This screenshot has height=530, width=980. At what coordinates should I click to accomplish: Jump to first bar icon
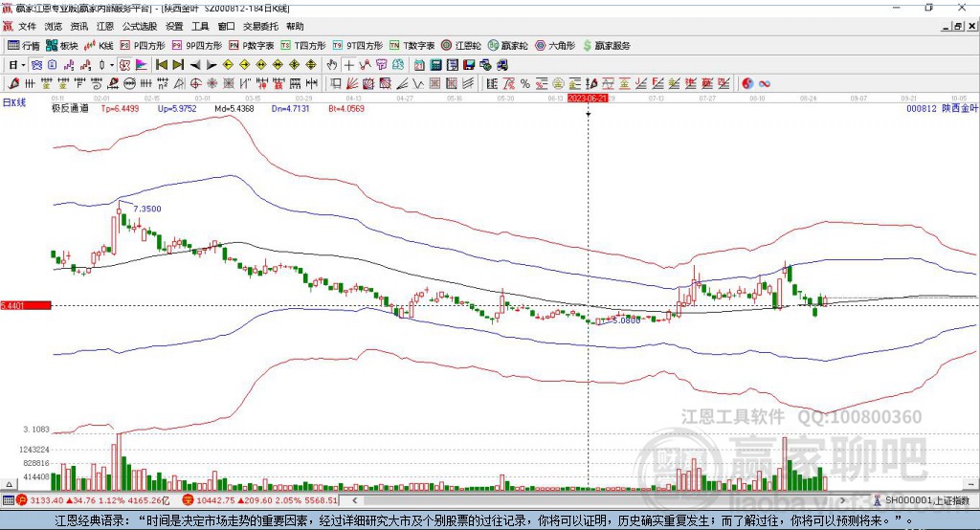pyautogui.click(x=161, y=65)
